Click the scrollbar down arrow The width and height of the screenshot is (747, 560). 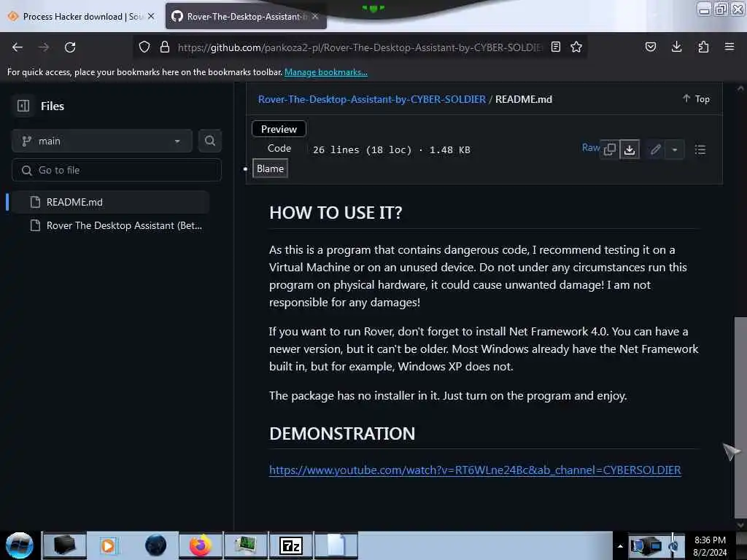click(740, 525)
